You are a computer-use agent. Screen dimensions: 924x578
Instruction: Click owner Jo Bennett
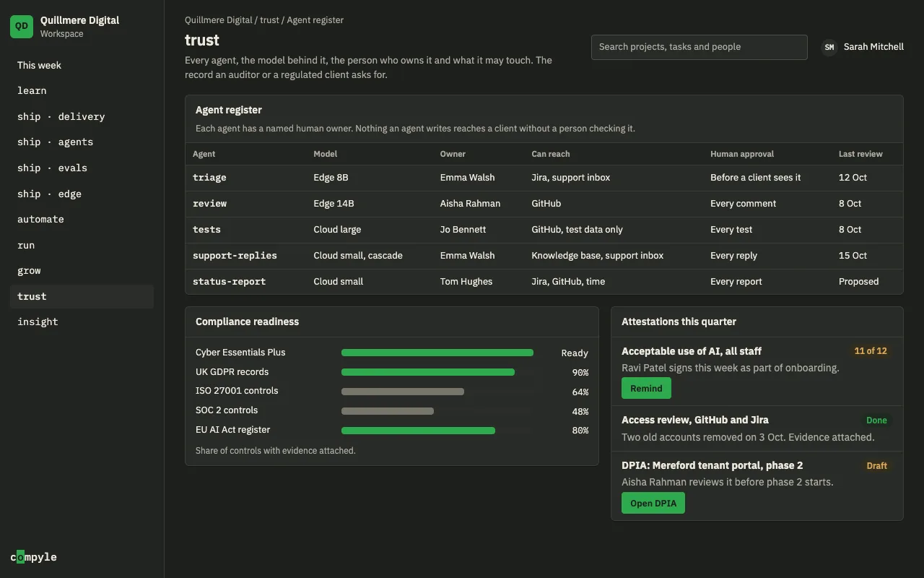click(x=463, y=230)
